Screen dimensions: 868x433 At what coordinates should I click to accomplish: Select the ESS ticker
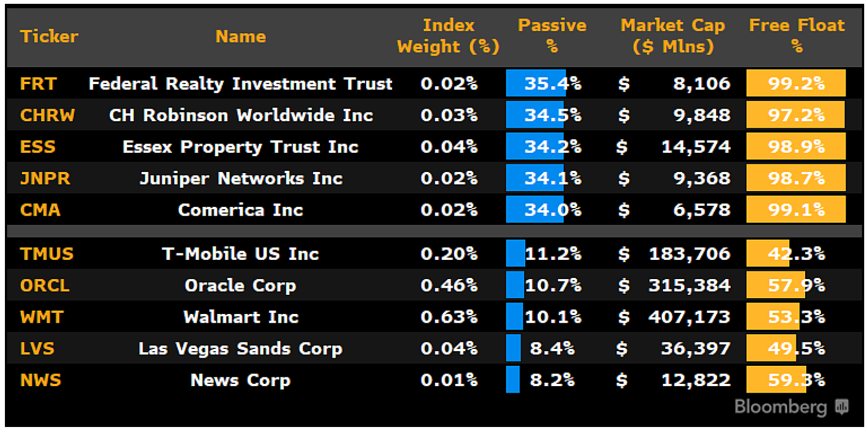[38, 147]
